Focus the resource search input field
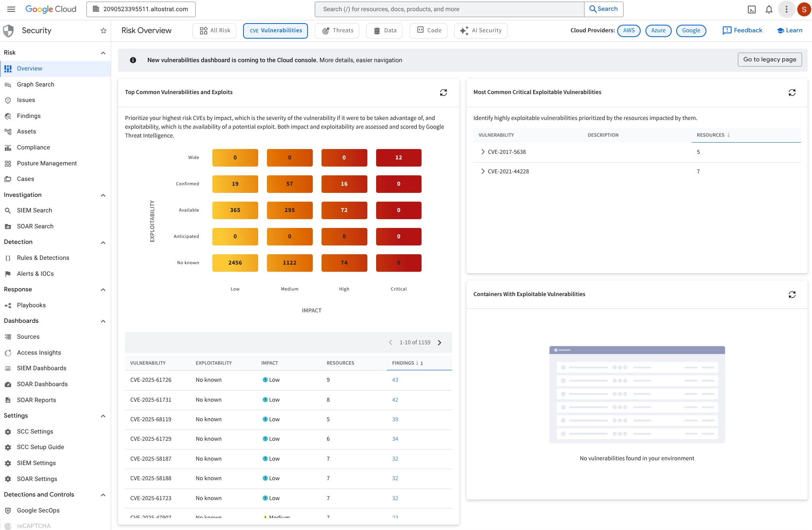The width and height of the screenshot is (812, 530). point(449,9)
